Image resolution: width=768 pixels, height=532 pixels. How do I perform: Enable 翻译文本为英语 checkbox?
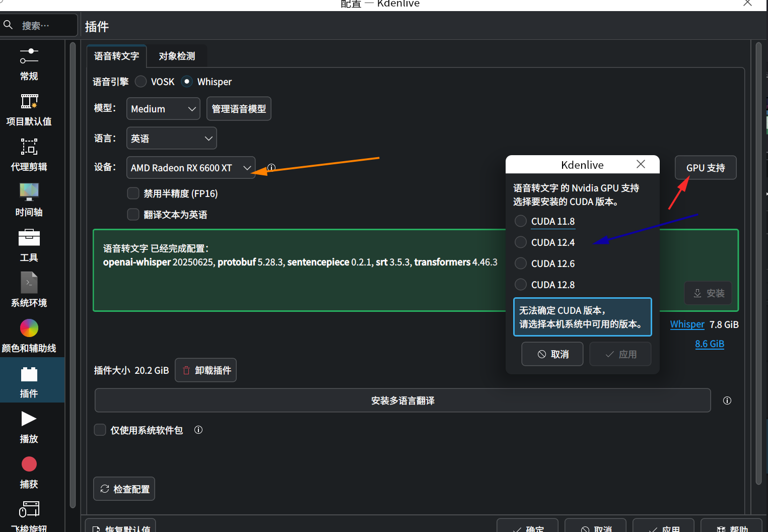click(167, 215)
